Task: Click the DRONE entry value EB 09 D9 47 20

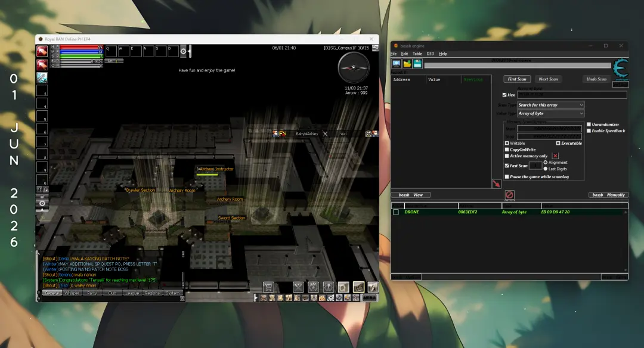Action: pyautogui.click(x=555, y=212)
